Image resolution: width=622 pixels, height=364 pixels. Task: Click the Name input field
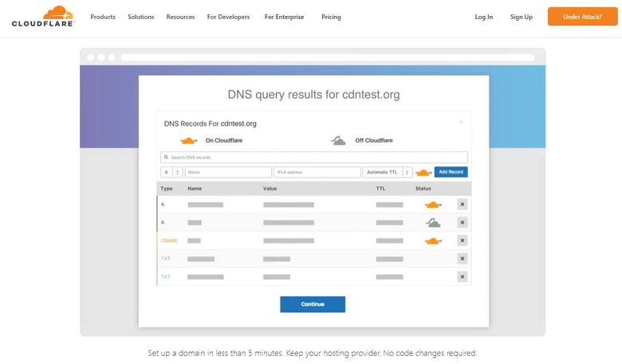pyautogui.click(x=228, y=172)
